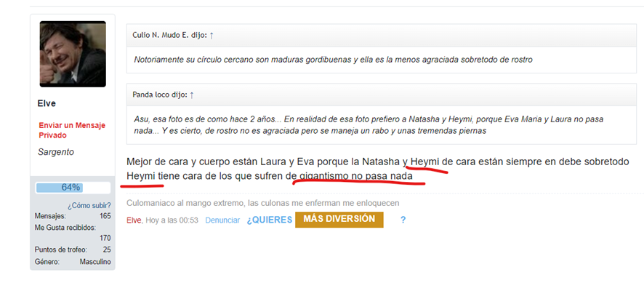This screenshot has width=644, height=299.
Task: Open the Hoy a las 00:53 permalink
Action: click(x=172, y=220)
